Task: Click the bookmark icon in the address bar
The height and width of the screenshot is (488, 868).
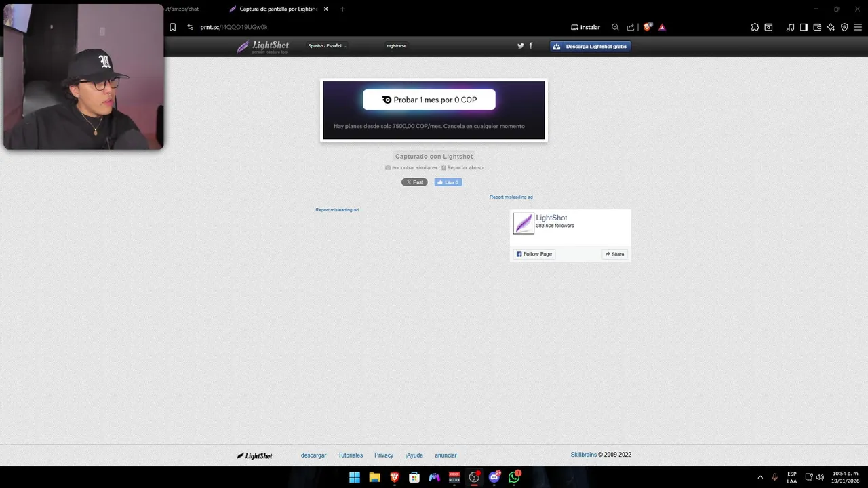Action: coord(172,27)
